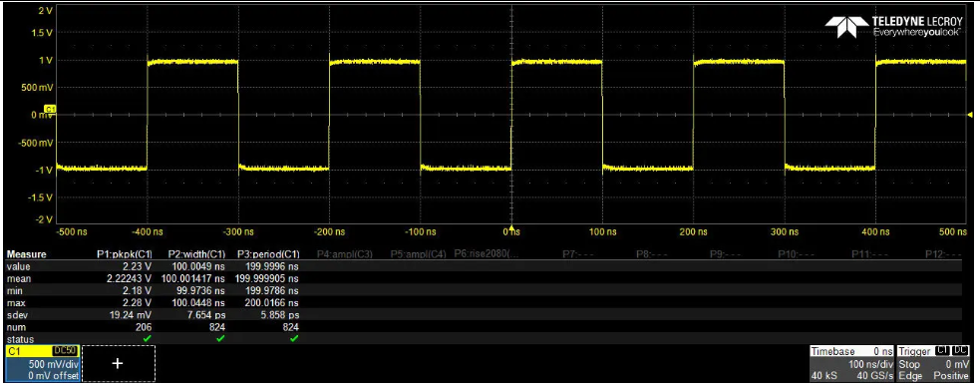Screen dimensions: 980x387
Task: Click the Edge trigger type text
Action: click(x=909, y=376)
